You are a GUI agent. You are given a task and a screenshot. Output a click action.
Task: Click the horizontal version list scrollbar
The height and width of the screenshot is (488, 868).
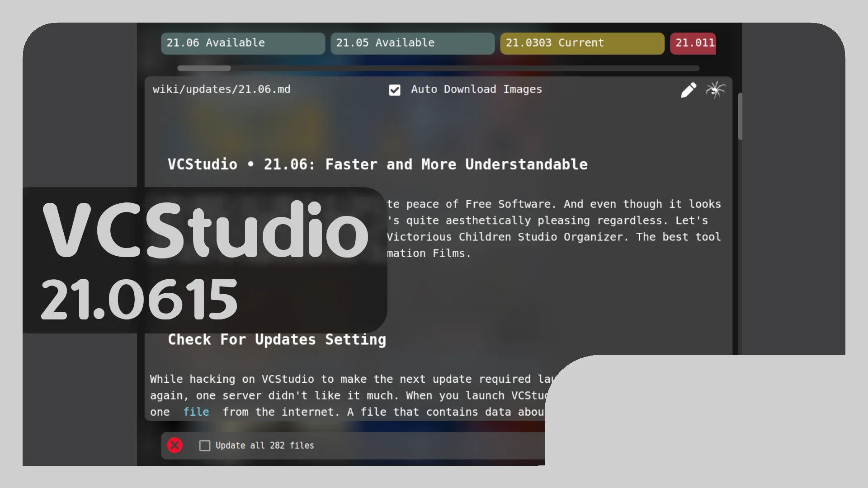point(204,68)
